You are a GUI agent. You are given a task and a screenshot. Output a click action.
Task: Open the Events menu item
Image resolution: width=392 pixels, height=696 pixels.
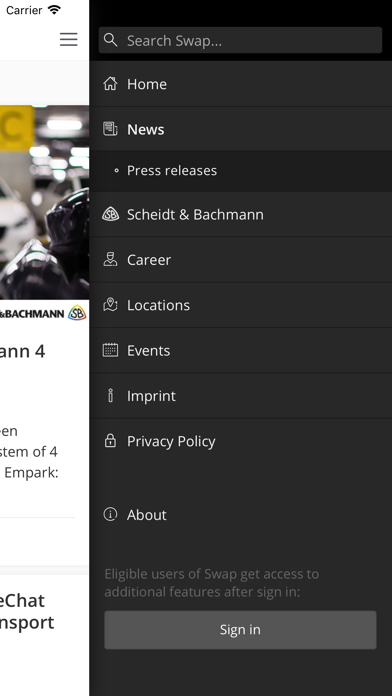[x=241, y=350]
